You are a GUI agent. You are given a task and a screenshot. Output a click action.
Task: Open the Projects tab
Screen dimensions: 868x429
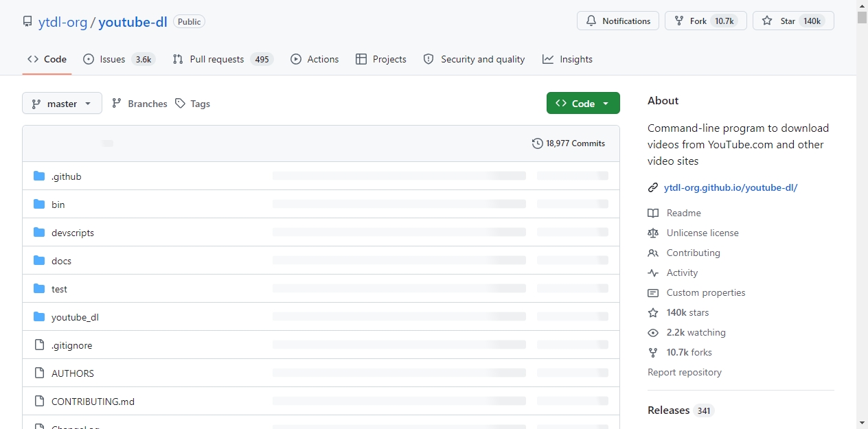click(381, 59)
